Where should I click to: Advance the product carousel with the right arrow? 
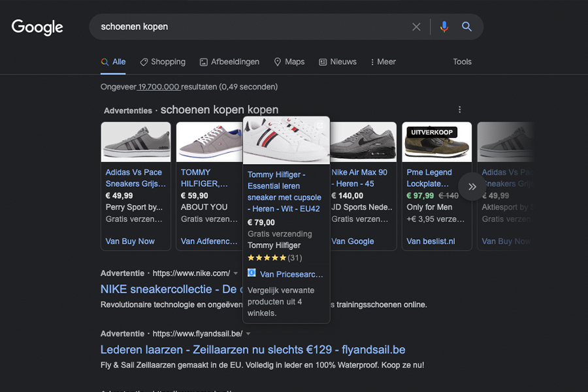pos(472,186)
